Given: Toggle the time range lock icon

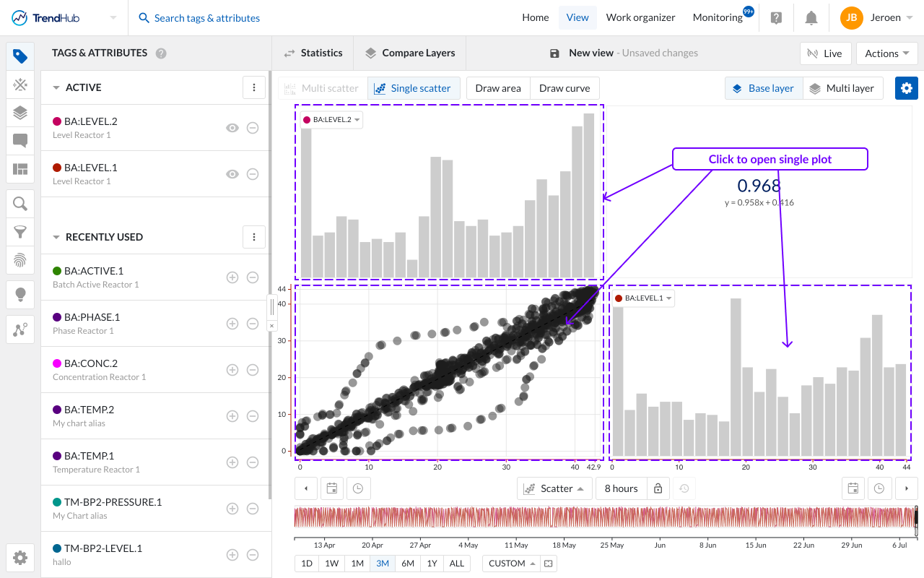Looking at the screenshot, I should (658, 488).
